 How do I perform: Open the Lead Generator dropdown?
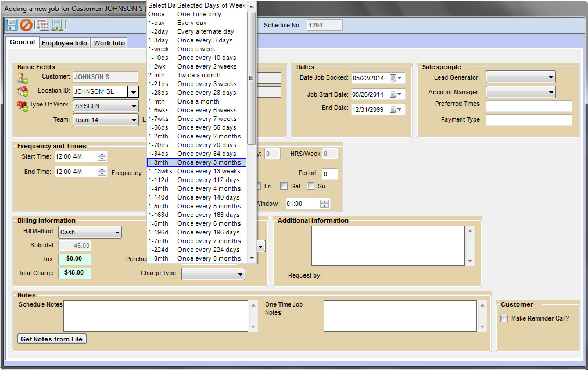pyautogui.click(x=551, y=77)
